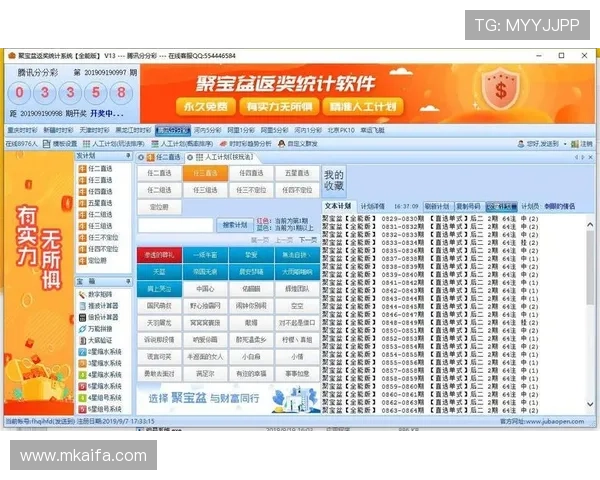Close the active document tab with the X
The height and width of the screenshot is (480, 600).
590,157
